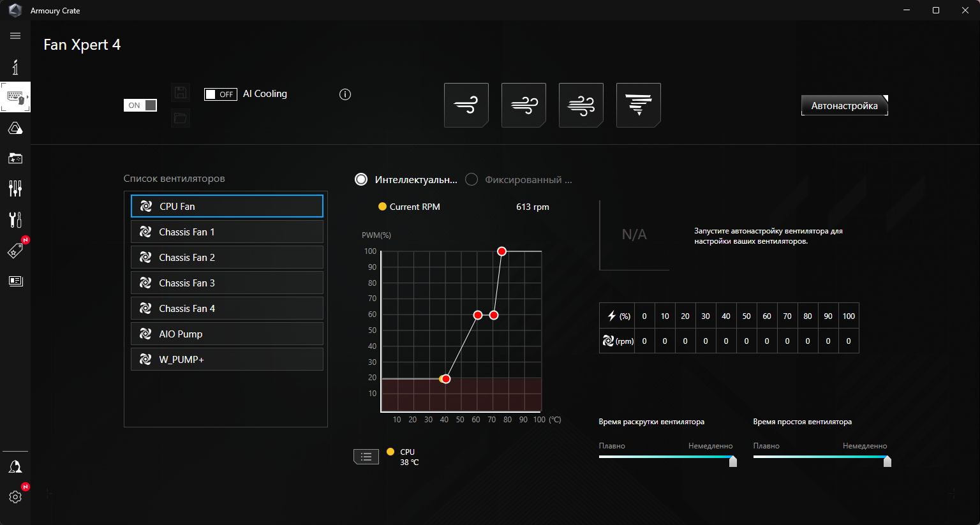Click the Автонастройка button

[x=845, y=105]
